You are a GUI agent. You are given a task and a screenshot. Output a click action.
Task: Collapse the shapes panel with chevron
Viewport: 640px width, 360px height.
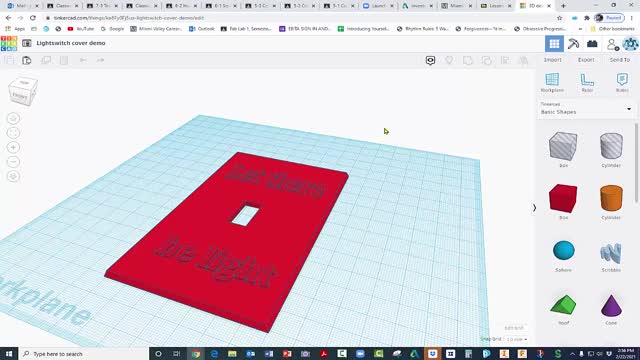point(534,208)
